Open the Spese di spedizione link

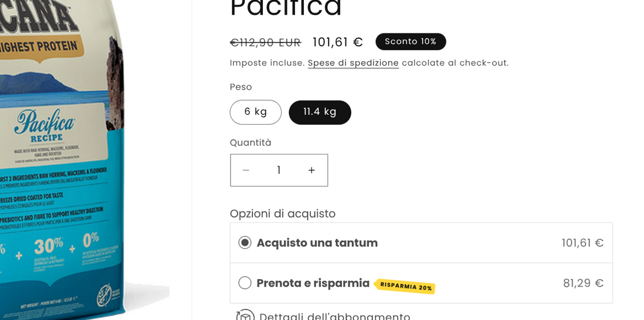tap(353, 63)
